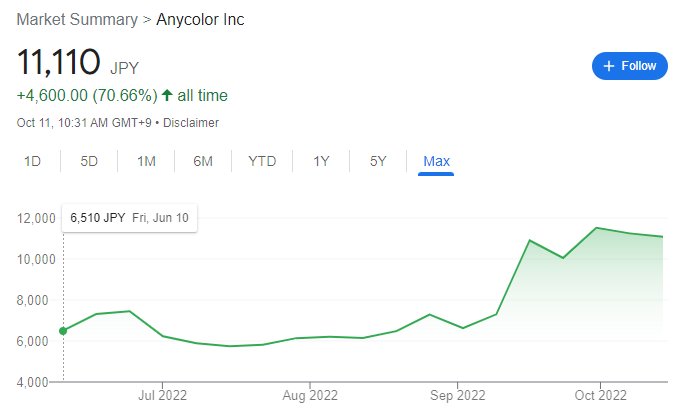687x411 pixels.
Task: Go to Market Summary breadcrumb
Action: 77,20
